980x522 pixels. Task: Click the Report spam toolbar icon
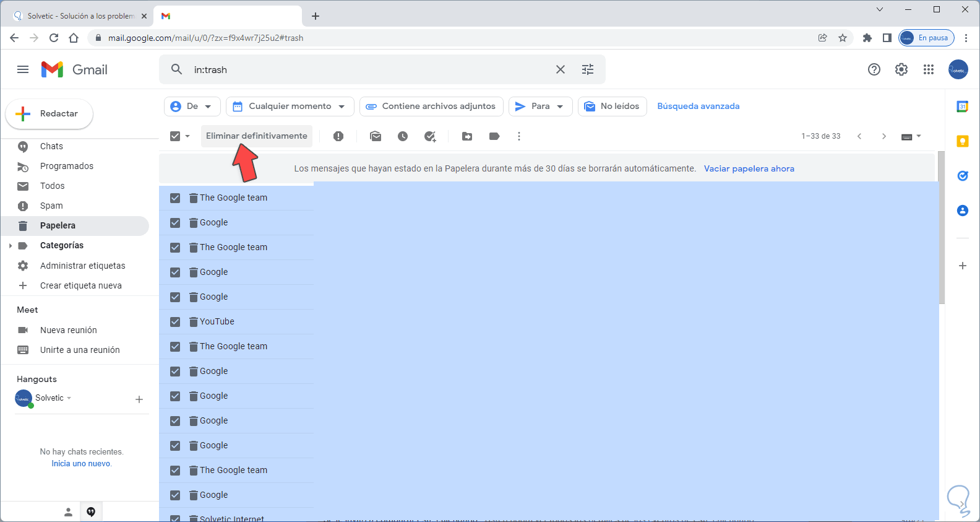(338, 136)
